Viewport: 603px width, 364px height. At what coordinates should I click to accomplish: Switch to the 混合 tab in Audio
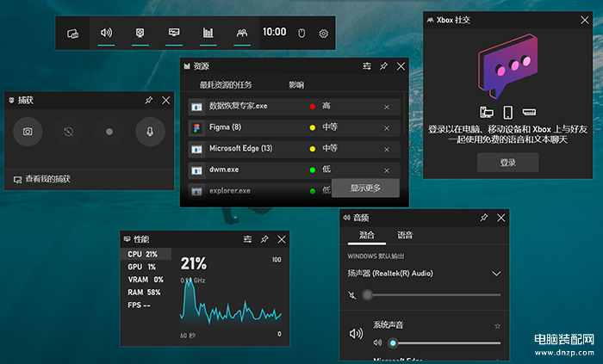point(367,235)
